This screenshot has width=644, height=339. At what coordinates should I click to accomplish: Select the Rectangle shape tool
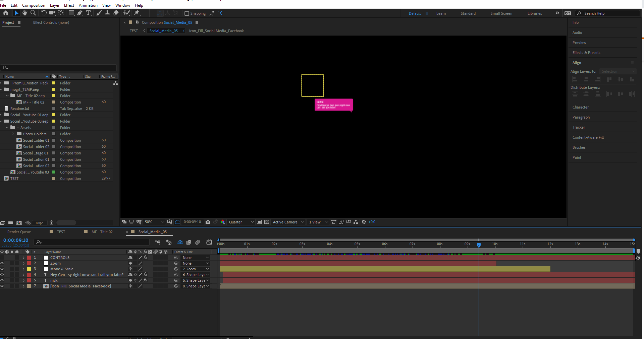pos(71,13)
